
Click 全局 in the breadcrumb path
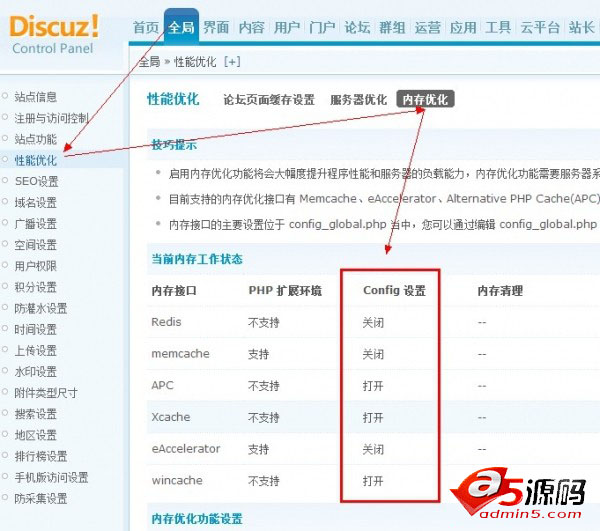click(150, 62)
